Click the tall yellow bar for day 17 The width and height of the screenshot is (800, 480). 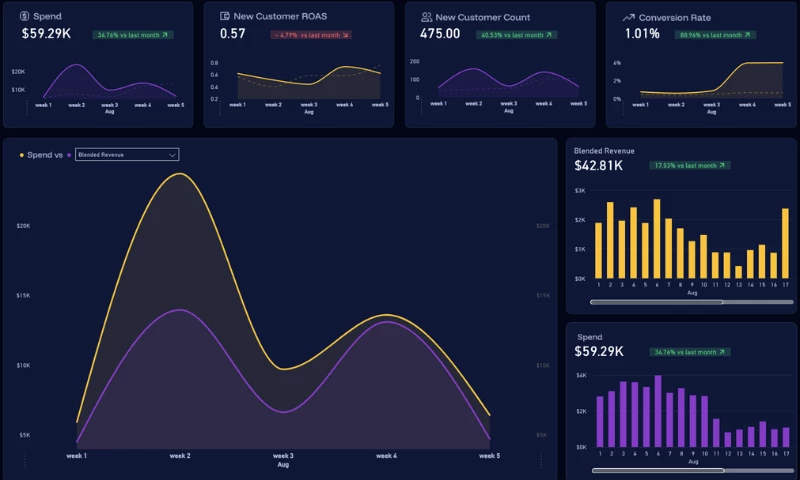tap(785, 243)
